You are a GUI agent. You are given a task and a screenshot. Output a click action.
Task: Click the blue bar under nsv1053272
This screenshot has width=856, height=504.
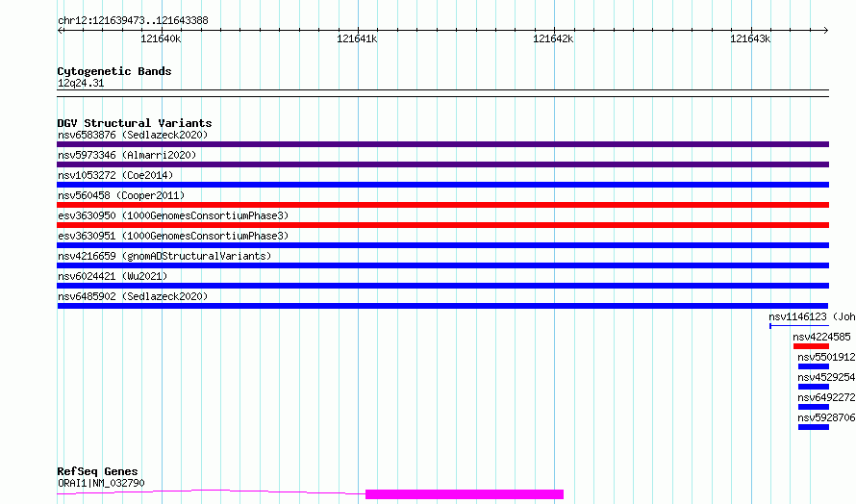(x=442, y=185)
